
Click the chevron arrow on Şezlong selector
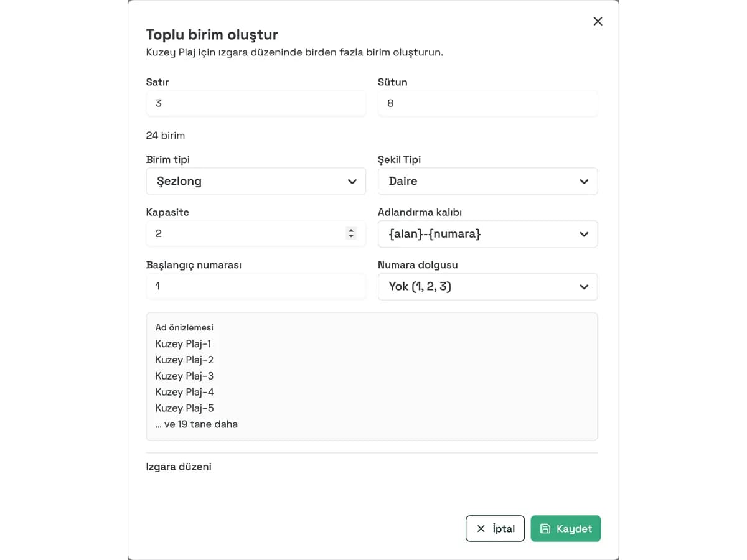[352, 182]
